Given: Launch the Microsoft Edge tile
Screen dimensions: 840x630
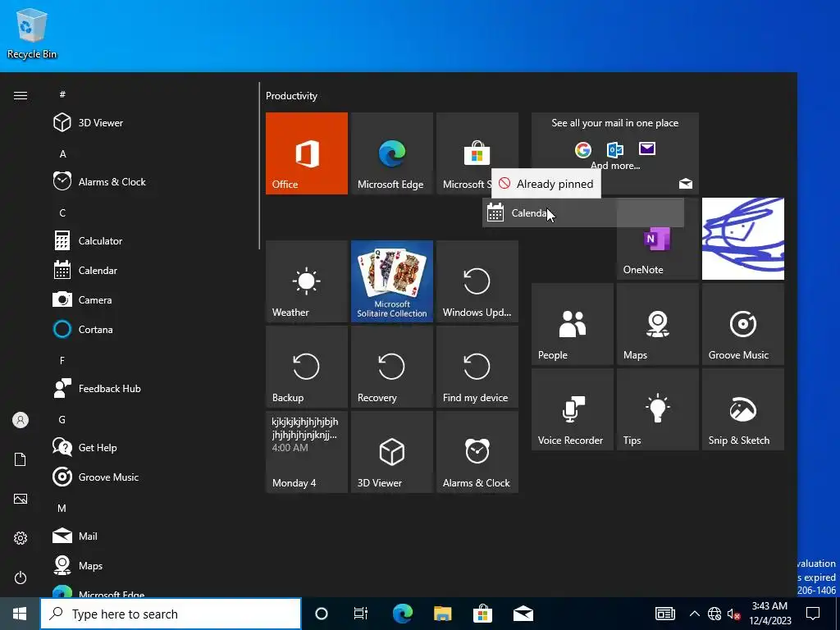Looking at the screenshot, I should point(391,153).
